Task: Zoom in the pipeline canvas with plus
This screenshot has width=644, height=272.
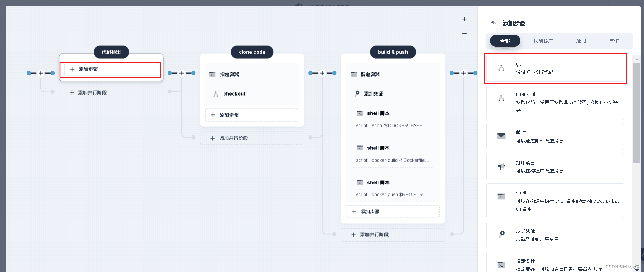Action: [x=464, y=19]
